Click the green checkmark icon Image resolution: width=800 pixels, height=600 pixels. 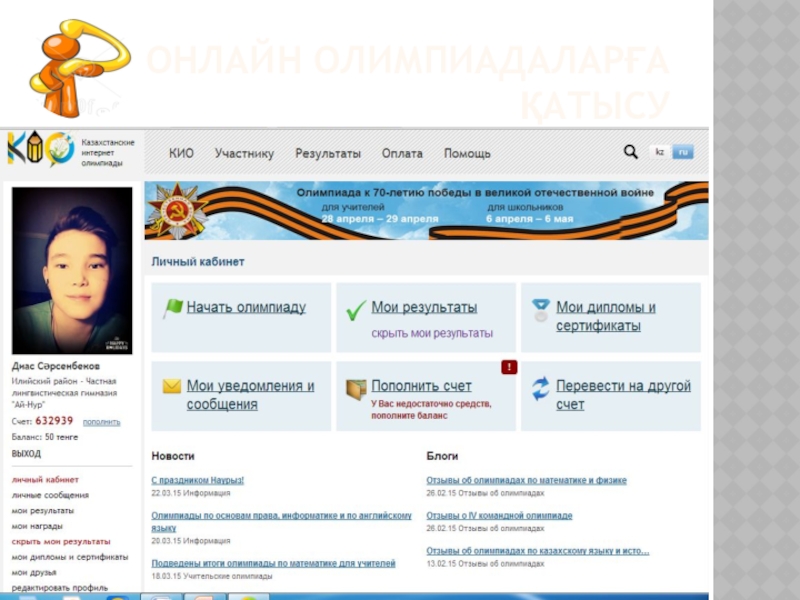coord(356,310)
